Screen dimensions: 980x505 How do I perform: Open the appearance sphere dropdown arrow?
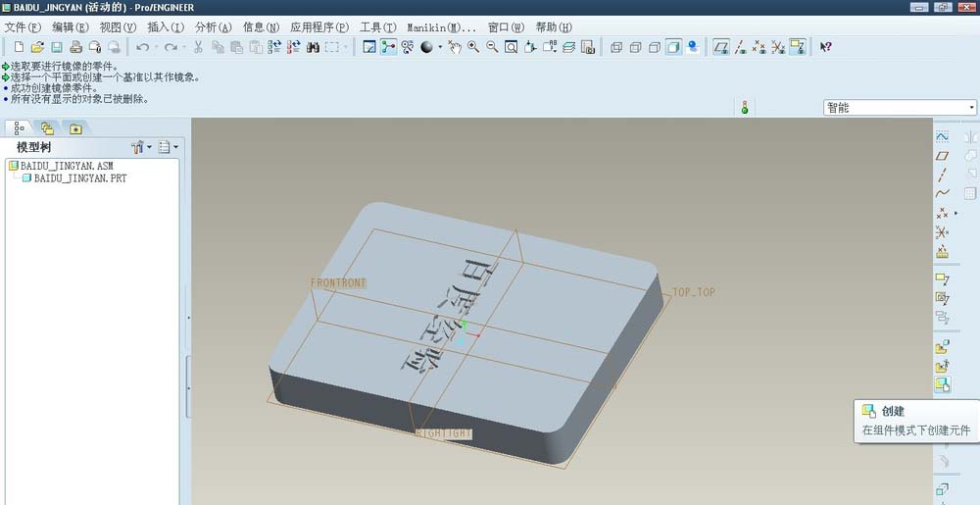tap(440, 47)
